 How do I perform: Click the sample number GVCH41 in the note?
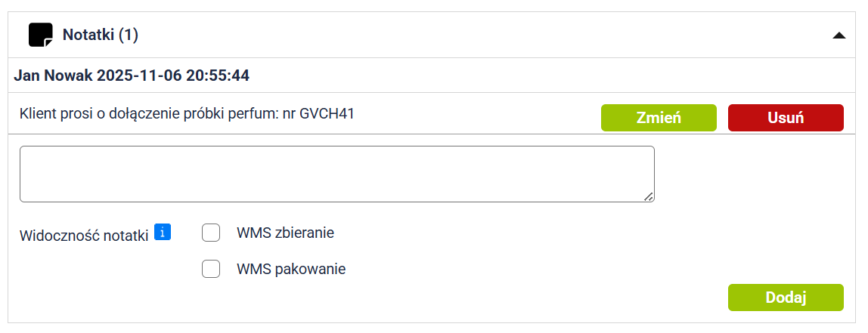tap(327, 114)
